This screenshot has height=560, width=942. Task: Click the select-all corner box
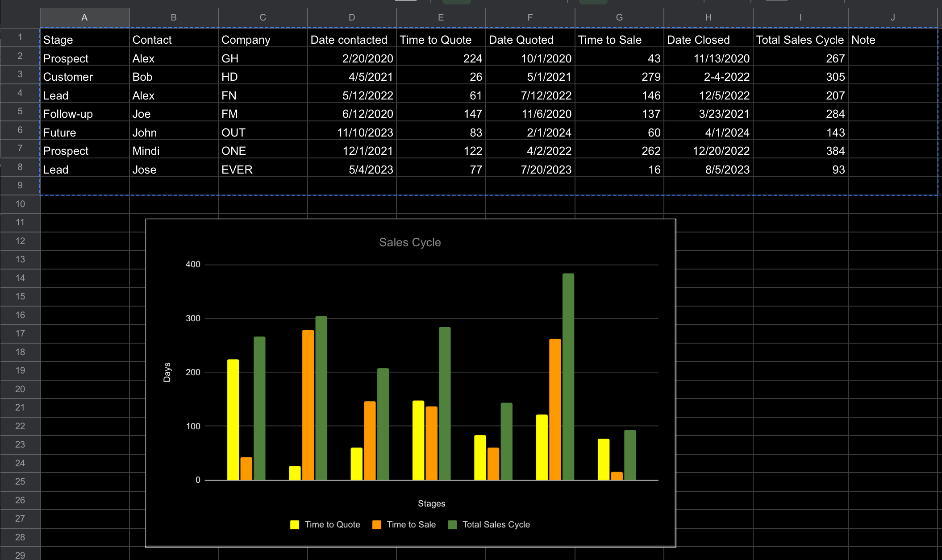[x=20, y=17]
